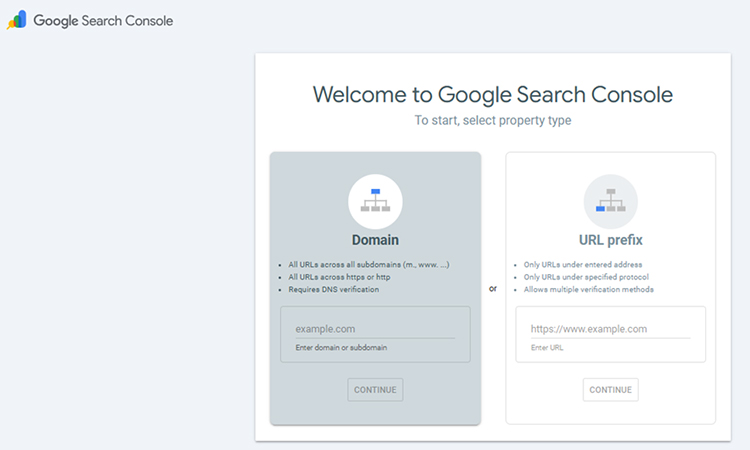Click "To start, select property type" subtitle
Screen dimensions: 750x450
tap(492, 120)
